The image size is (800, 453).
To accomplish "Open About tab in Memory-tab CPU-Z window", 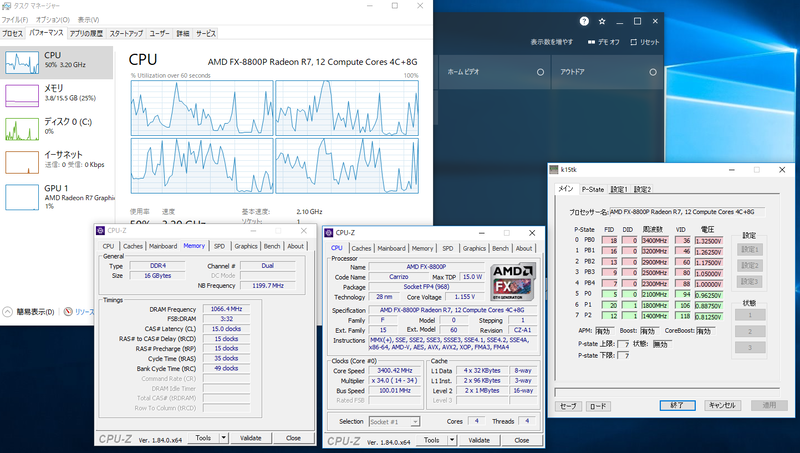I will (295, 246).
